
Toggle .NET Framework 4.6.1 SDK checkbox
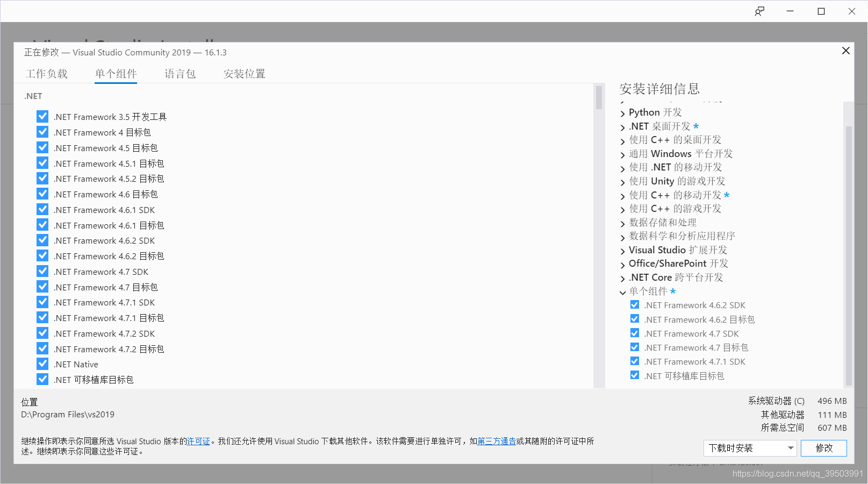pos(42,209)
